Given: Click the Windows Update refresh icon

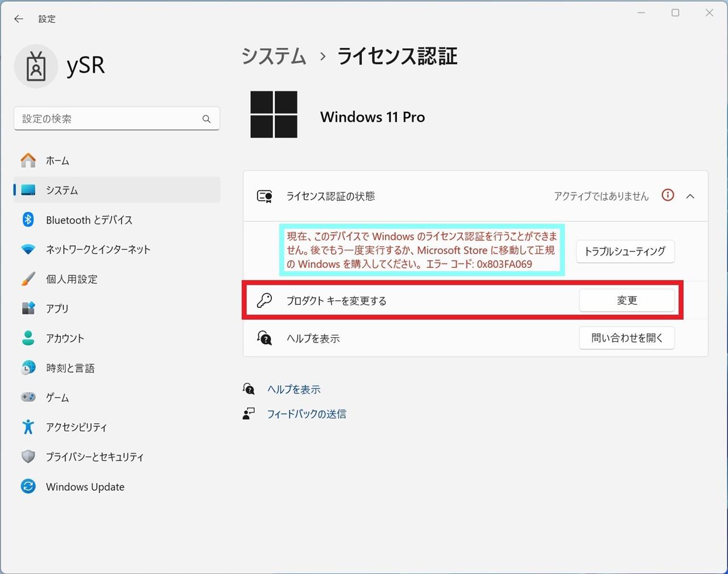Looking at the screenshot, I should (x=28, y=486).
